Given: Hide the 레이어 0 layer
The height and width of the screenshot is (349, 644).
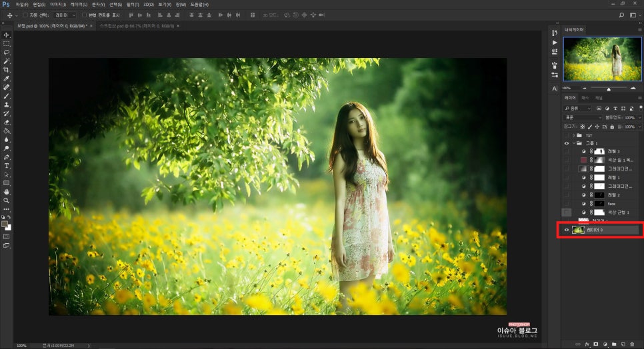Looking at the screenshot, I should [567, 230].
